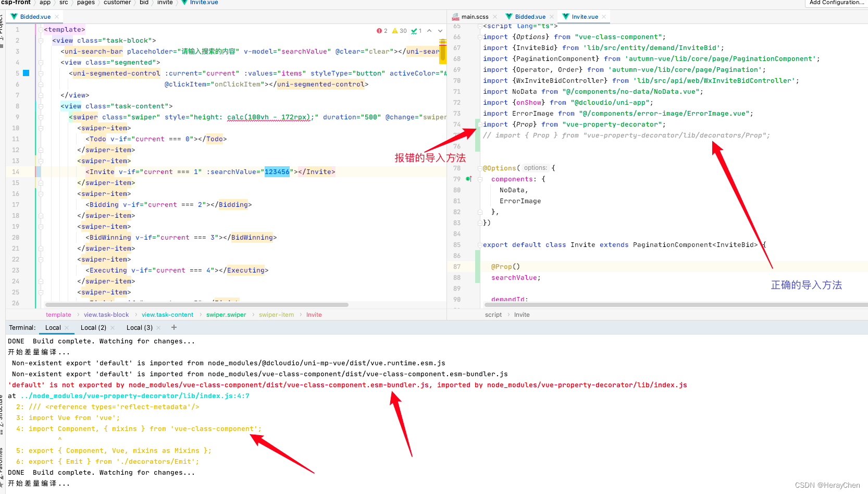The width and height of the screenshot is (868, 494).
Task: Switch to right-pane Bidded.vue tab
Action: [x=530, y=17]
